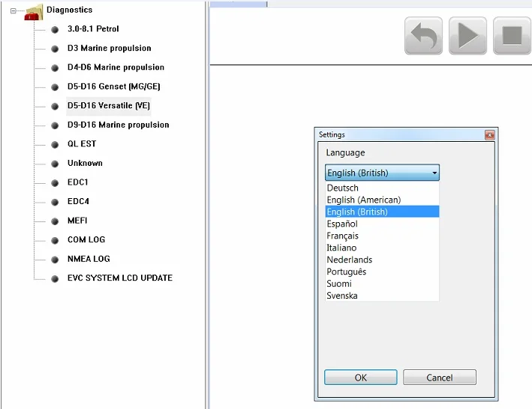Choose Nederlands from the language list
Viewport: 532px width, 409px height.
[382, 260]
